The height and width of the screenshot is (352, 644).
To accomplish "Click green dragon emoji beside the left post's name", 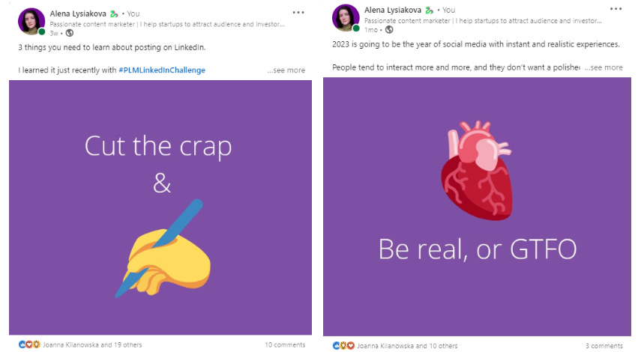I will click(x=114, y=14).
